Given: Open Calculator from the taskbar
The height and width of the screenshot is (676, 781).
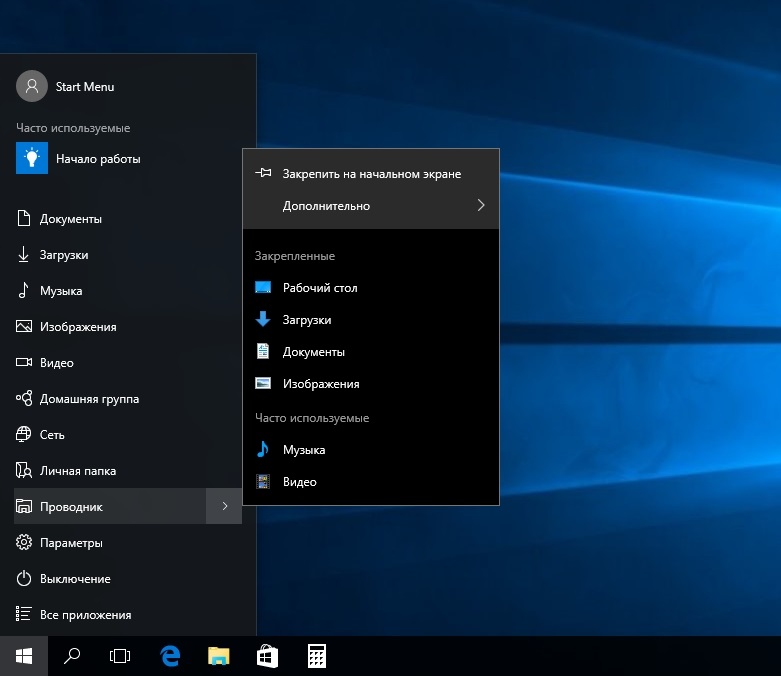Looking at the screenshot, I should 317,656.
